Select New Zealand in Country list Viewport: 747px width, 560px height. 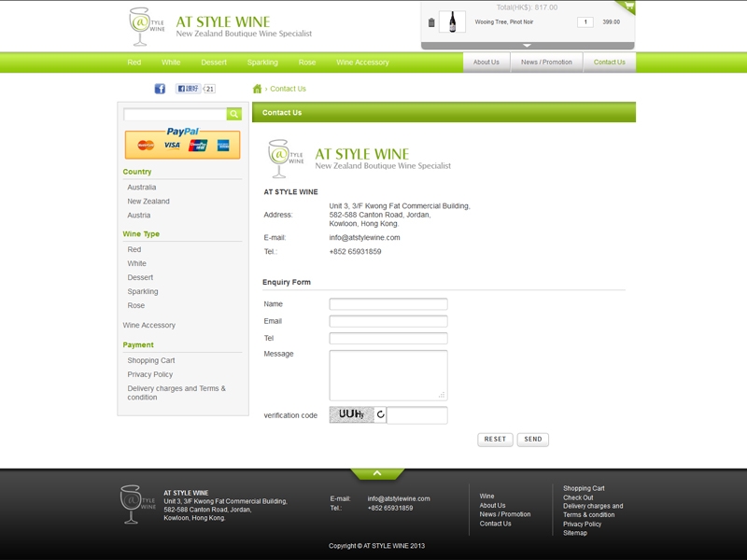coord(148,202)
